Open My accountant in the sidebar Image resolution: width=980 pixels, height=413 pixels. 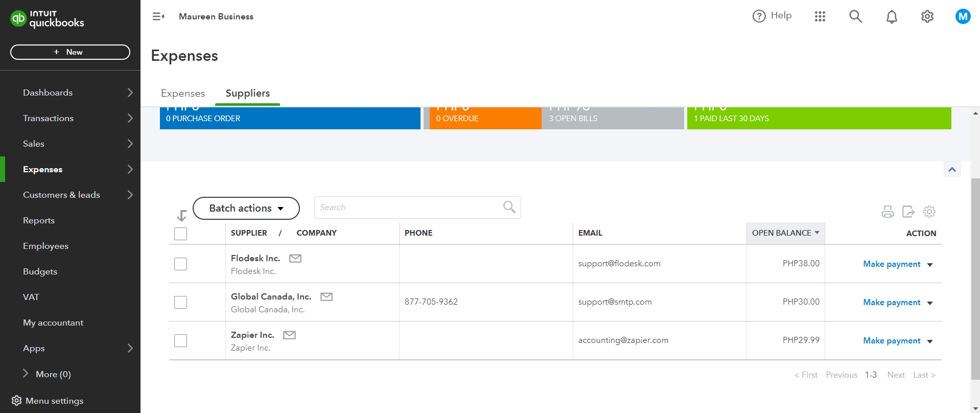coord(53,323)
